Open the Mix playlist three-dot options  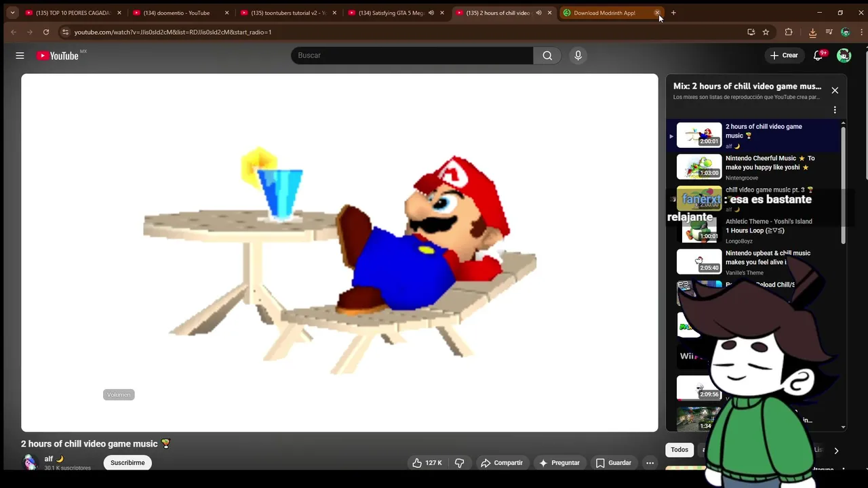tap(835, 110)
